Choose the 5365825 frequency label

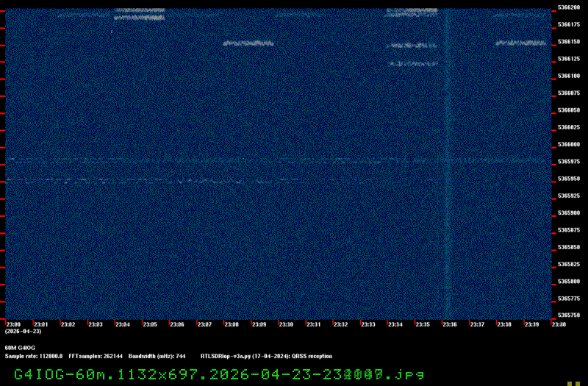pos(569,265)
